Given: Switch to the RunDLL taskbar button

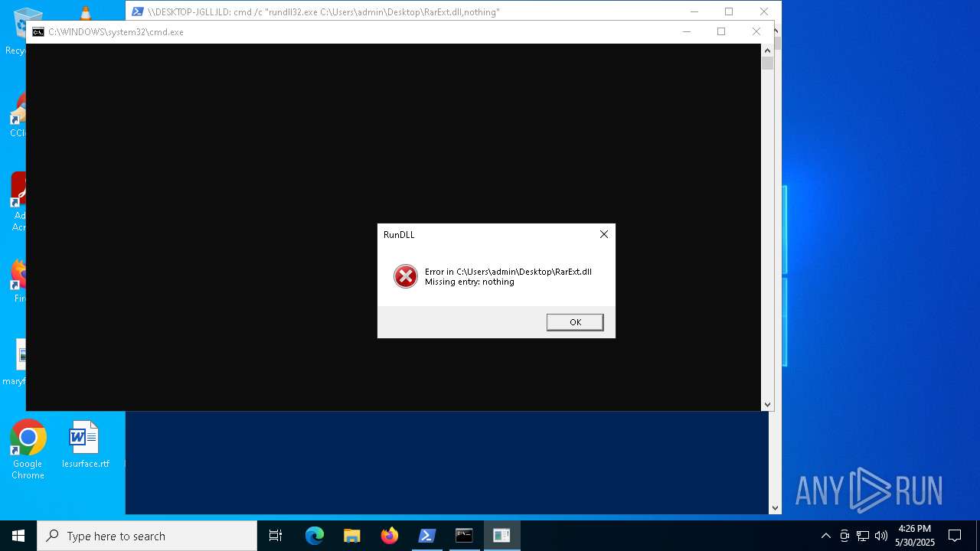Looking at the screenshot, I should pyautogui.click(x=501, y=536).
